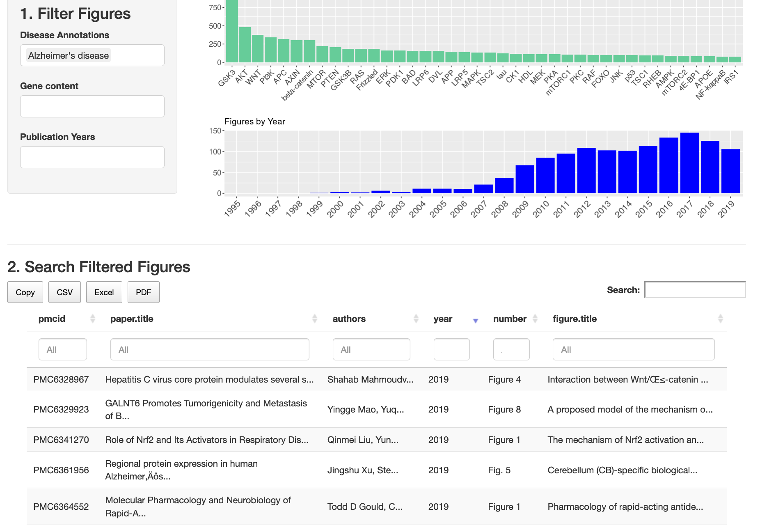The height and width of the screenshot is (532, 760).
Task: Click the authors column sort icon
Action: point(416,319)
